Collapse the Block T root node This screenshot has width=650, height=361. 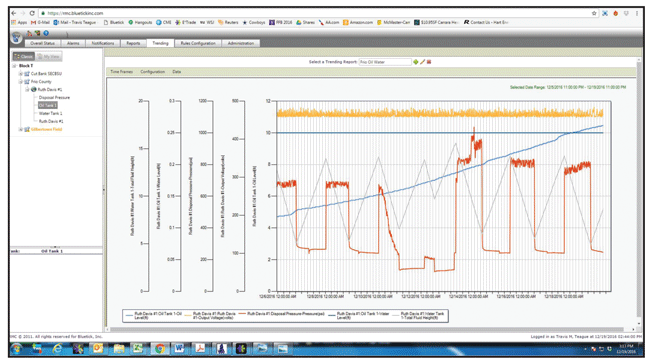coord(14,66)
